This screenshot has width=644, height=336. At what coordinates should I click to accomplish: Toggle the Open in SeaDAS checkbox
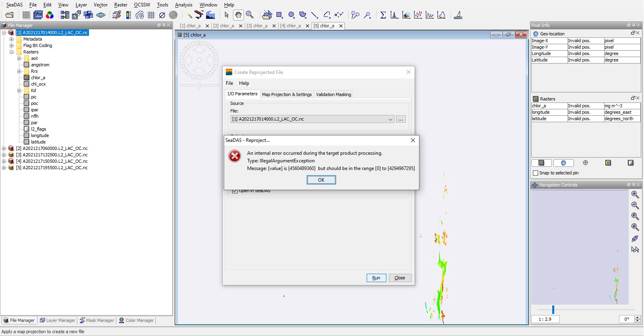(x=235, y=191)
